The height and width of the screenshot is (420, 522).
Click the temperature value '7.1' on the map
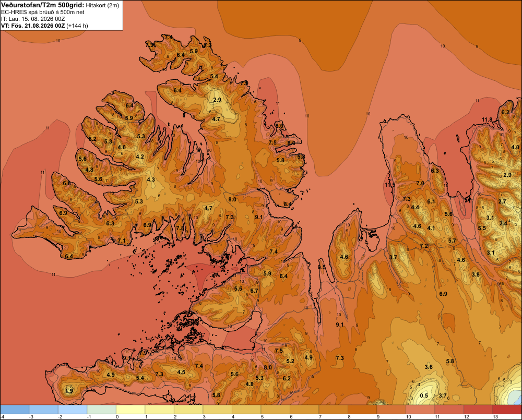click(122, 241)
